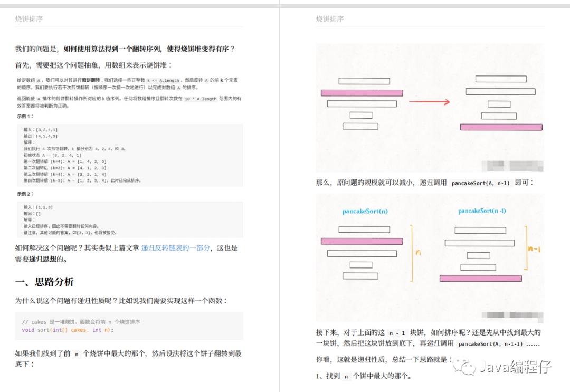Click the pink highlighted pancake in the top-left diagram
Image resolution: width=570 pixels, height=392 pixels.
(x=362, y=92)
